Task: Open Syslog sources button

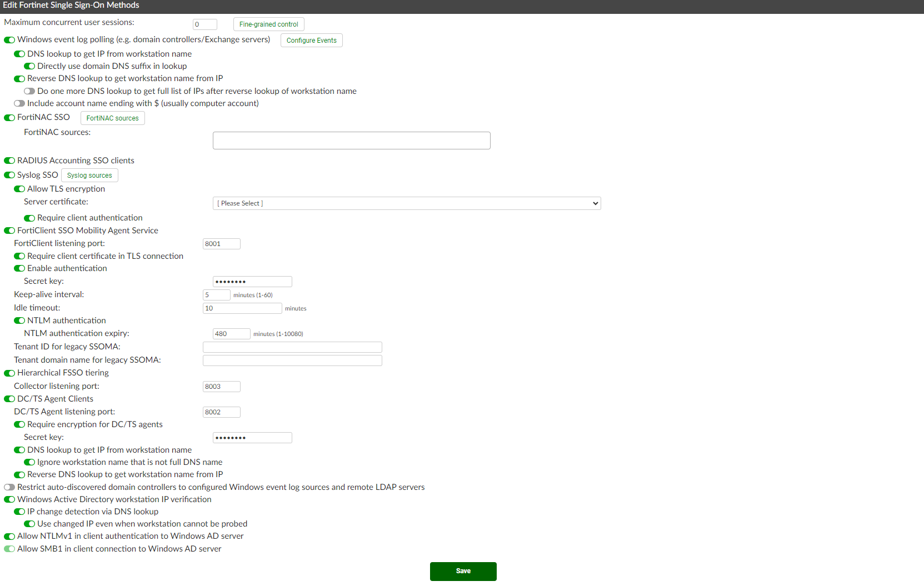Action: 89,176
